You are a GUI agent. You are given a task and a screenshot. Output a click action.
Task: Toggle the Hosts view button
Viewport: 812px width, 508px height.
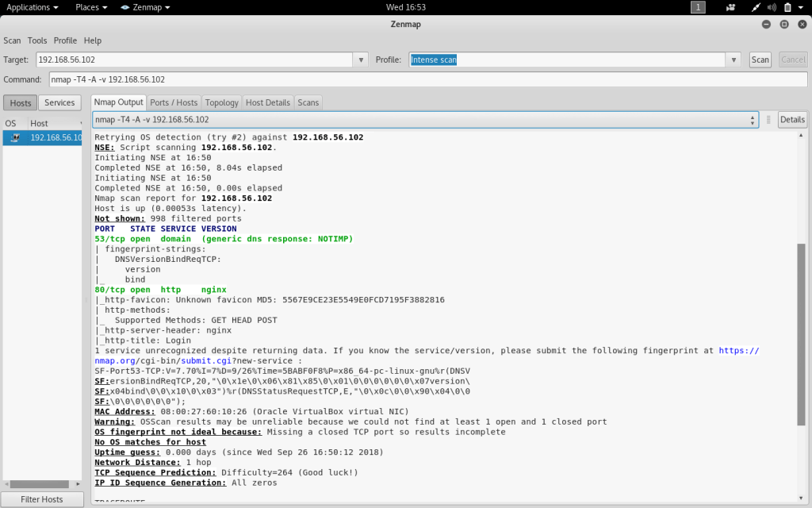pyautogui.click(x=21, y=102)
